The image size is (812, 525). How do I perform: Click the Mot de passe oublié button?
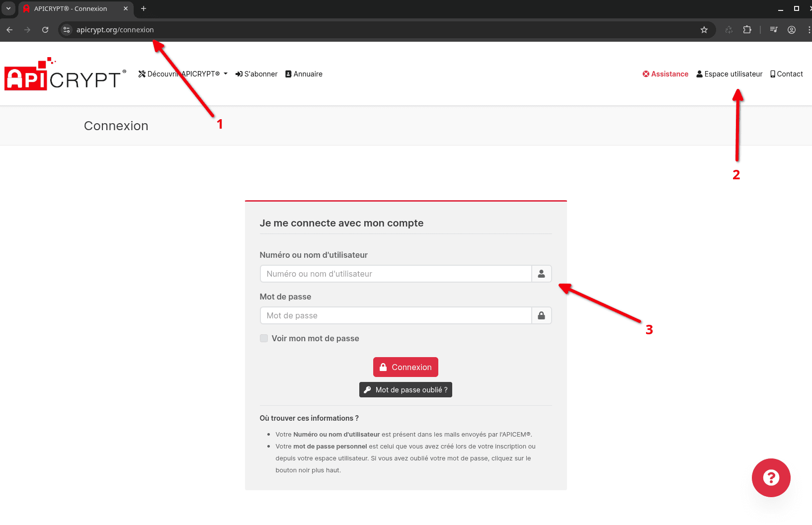click(x=406, y=390)
